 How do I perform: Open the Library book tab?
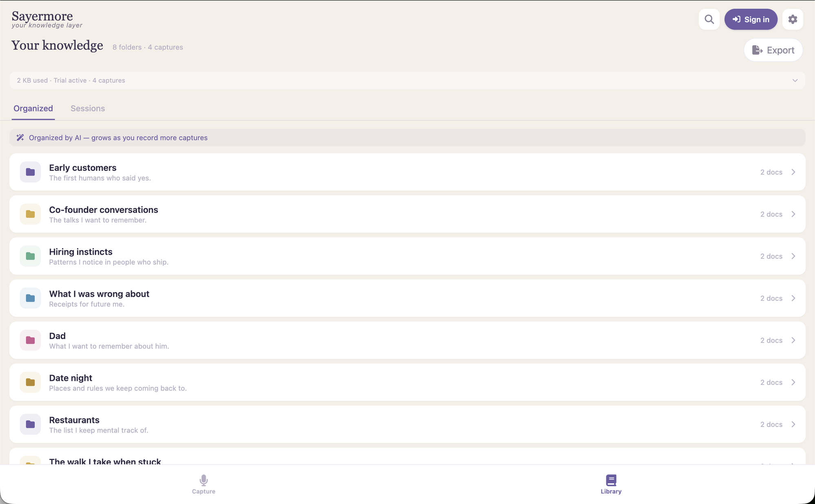(611, 484)
